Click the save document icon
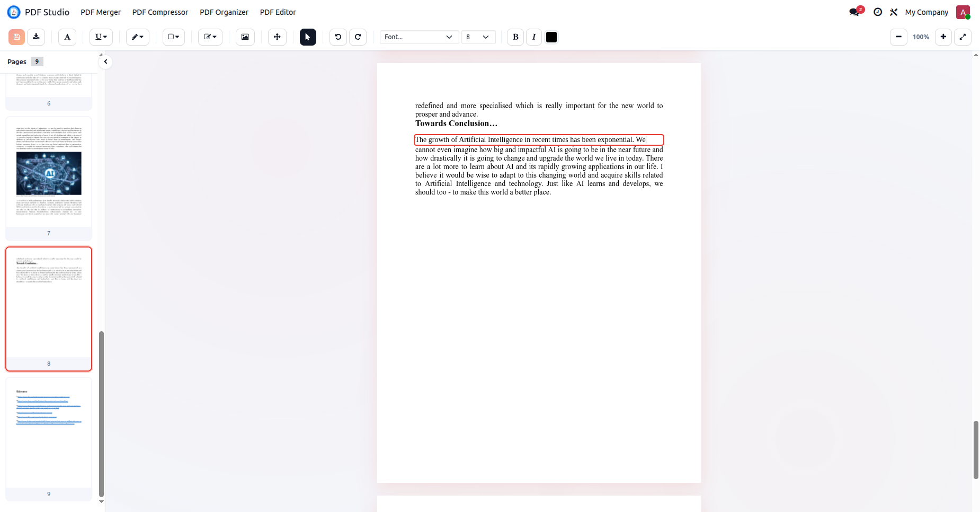Viewport: 980px width, 512px height. [x=16, y=37]
